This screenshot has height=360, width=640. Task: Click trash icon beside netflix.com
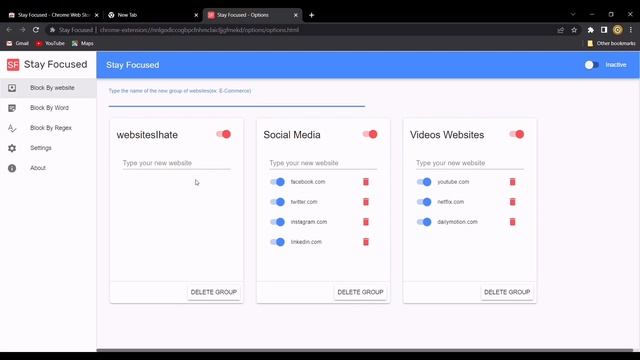click(x=512, y=202)
